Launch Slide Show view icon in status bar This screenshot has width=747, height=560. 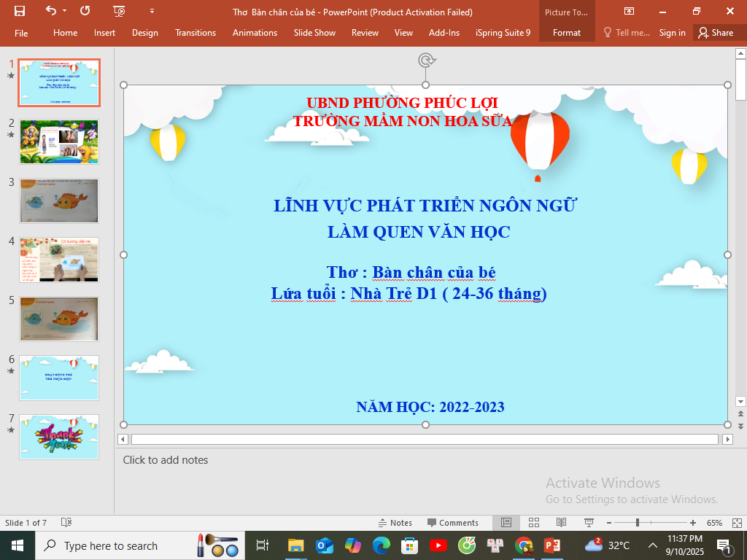[589, 523]
